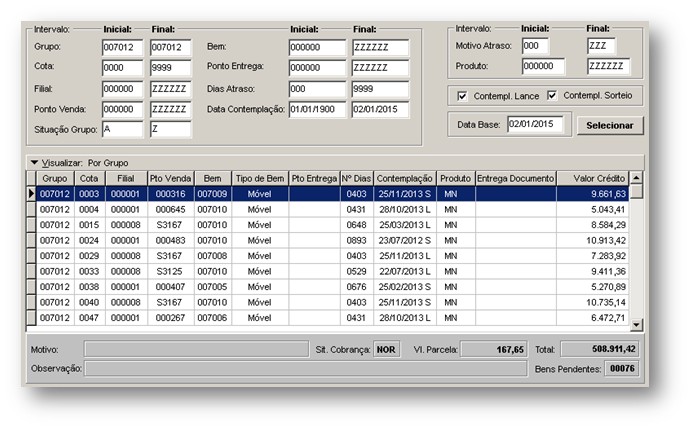Click the Bens Pendentes field 00076
Viewport: 691px width, 429px height.
tap(622, 369)
